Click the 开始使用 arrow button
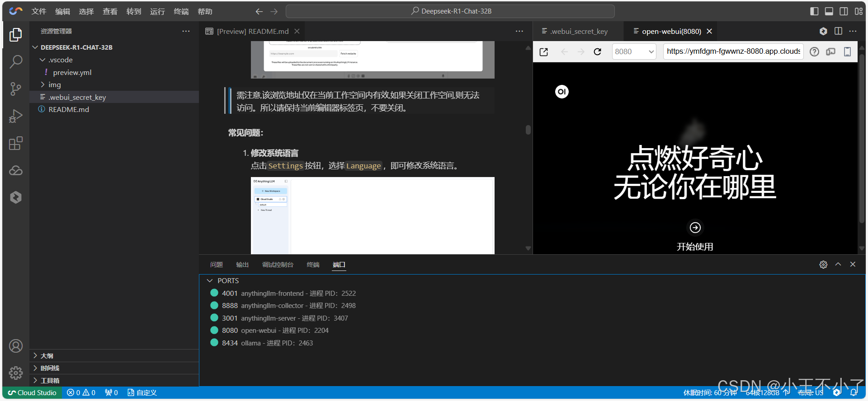868x401 pixels. click(695, 228)
